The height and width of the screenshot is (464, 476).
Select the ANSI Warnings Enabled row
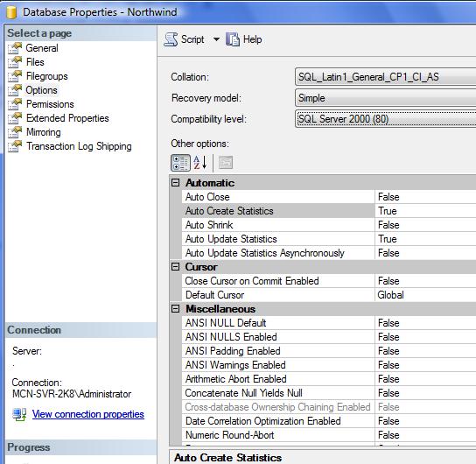point(329,365)
